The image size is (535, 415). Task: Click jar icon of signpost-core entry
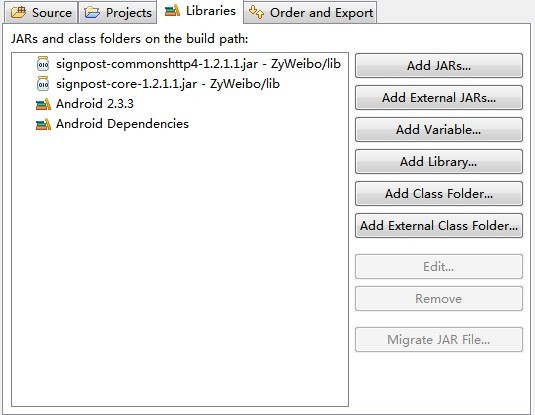click(x=43, y=84)
